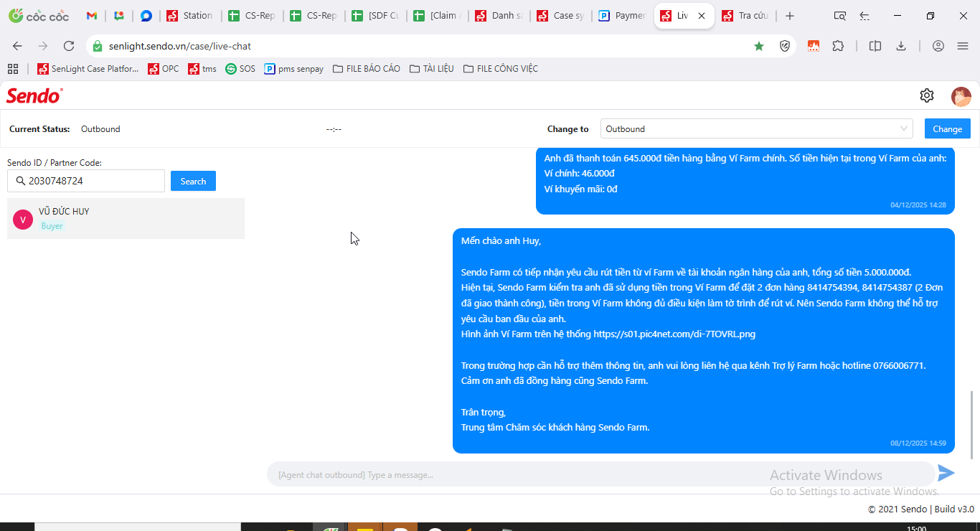View site security padlock info
The height and width of the screenshot is (531, 980).
tap(98, 46)
